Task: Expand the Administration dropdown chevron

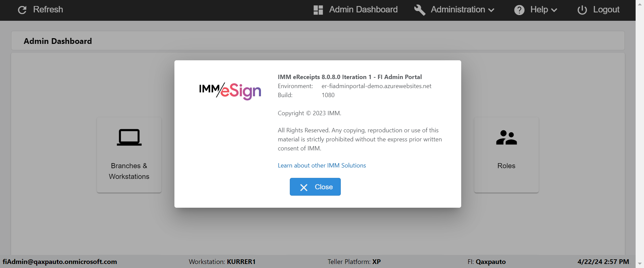Action: pos(491,10)
